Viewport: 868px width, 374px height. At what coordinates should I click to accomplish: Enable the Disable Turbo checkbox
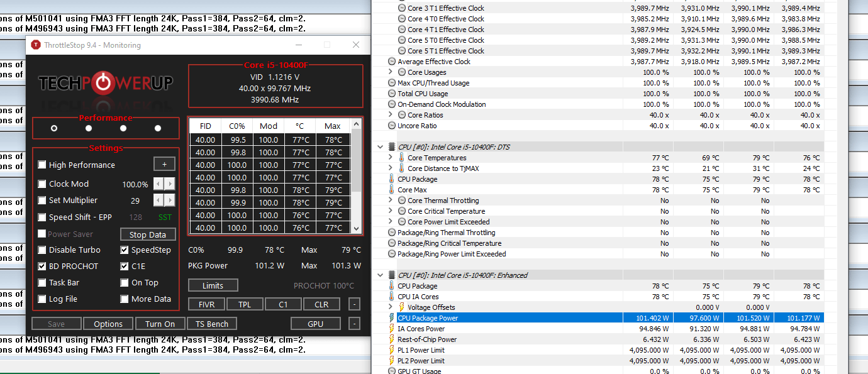[42, 250]
